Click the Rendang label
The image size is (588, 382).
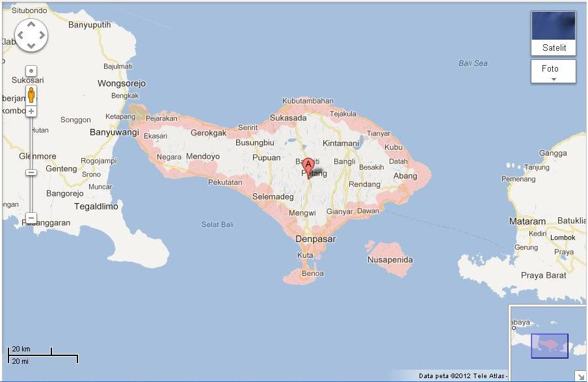tap(364, 184)
